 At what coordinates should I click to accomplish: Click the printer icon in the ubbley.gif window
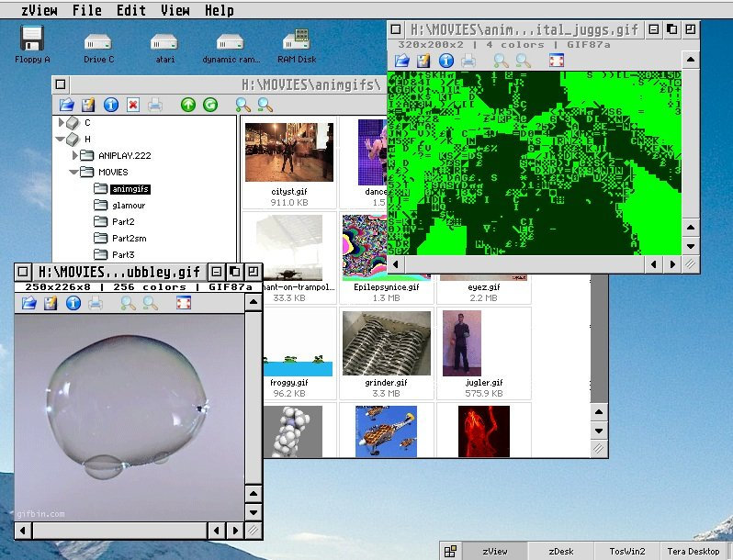pyautogui.click(x=96, y=303)
